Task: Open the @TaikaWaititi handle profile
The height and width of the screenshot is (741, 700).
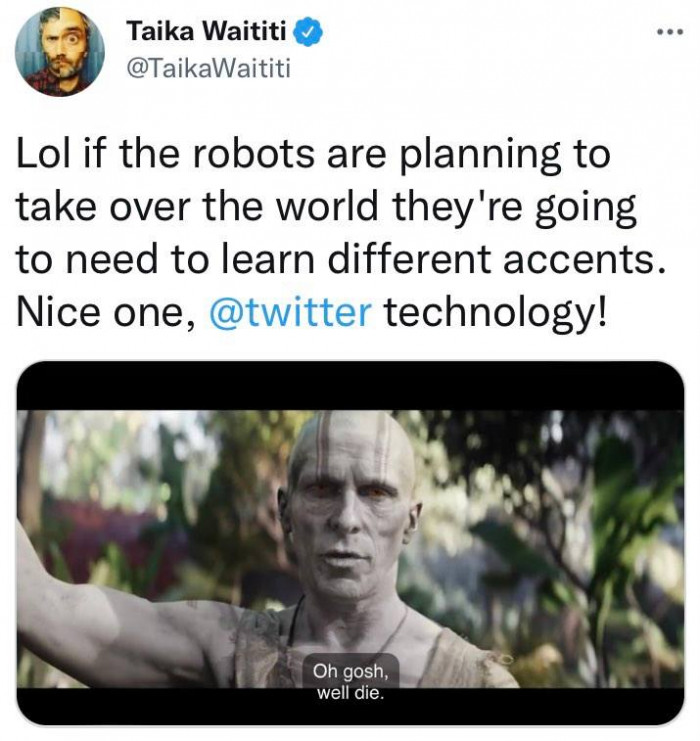Action: pos(208,69)
